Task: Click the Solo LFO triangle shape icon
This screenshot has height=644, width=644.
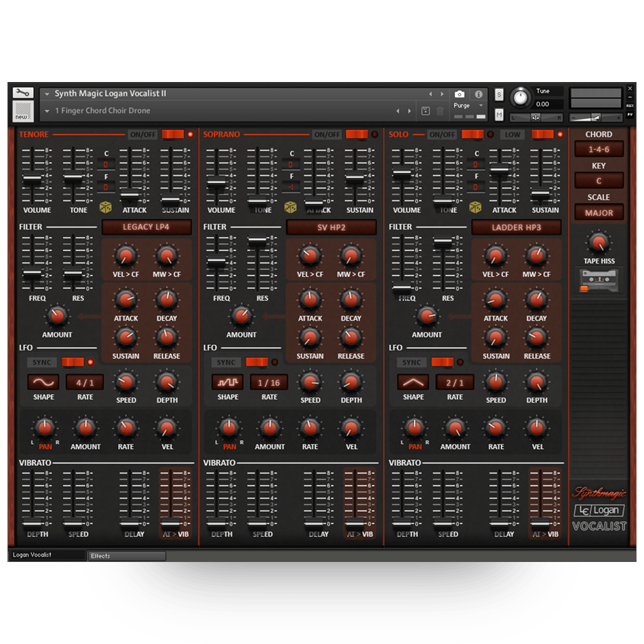Action: [x=414, y=382]
